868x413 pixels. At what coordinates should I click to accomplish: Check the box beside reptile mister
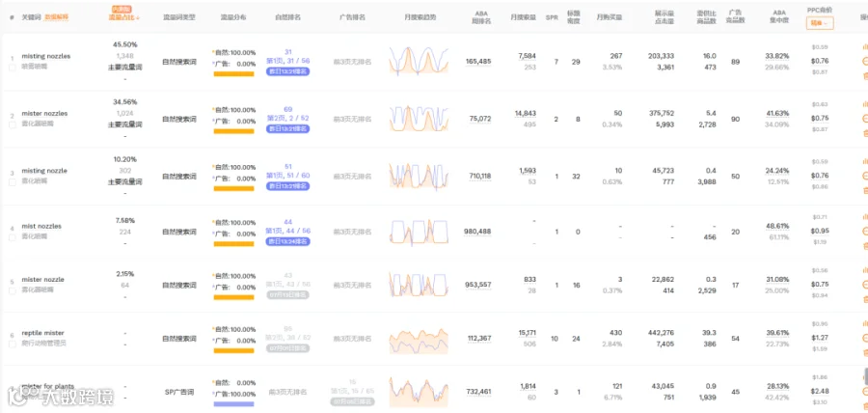(x=13, y=344)
